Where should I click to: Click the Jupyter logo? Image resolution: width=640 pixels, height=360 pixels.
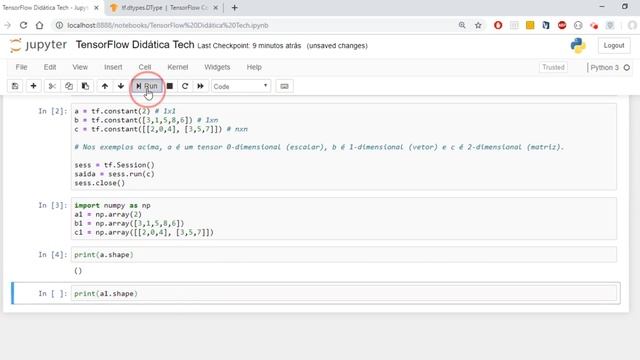click(38, 45)
